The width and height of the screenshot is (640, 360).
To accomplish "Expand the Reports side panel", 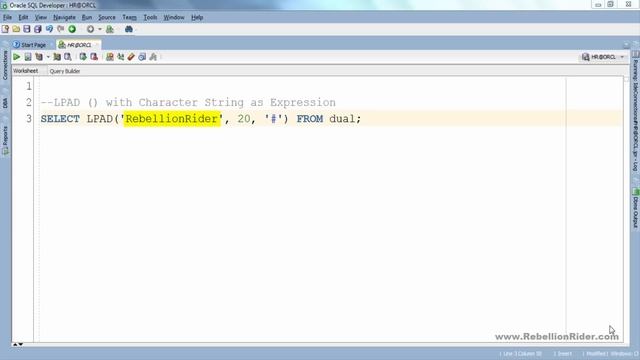I will click(x=5, y=140).
